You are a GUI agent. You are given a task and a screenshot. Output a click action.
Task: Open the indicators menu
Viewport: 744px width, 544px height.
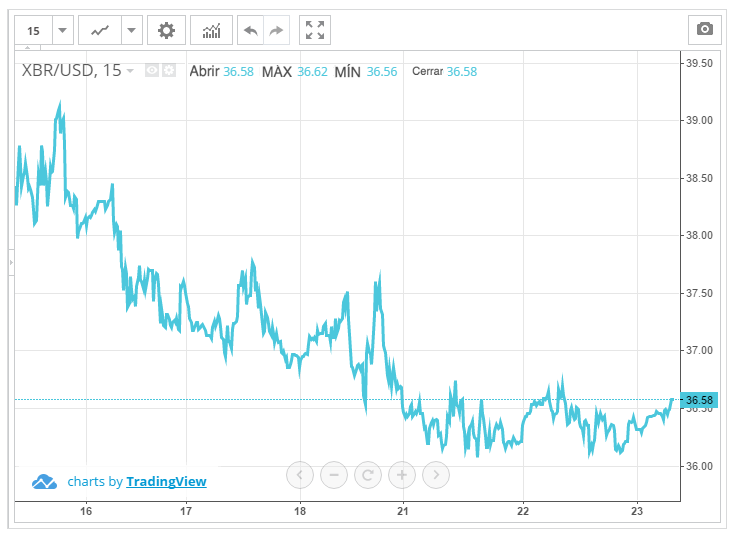coord(211,30)
